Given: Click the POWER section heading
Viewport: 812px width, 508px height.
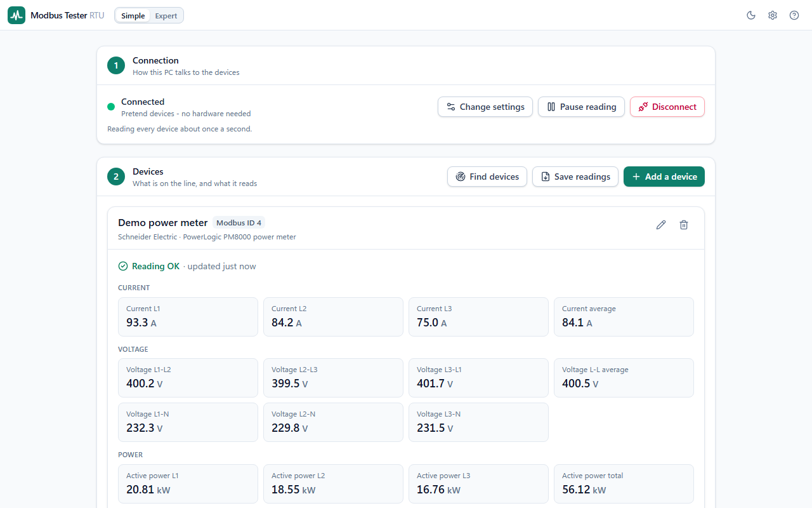Looking at the screenshot, I should click(x=130, y=455).
